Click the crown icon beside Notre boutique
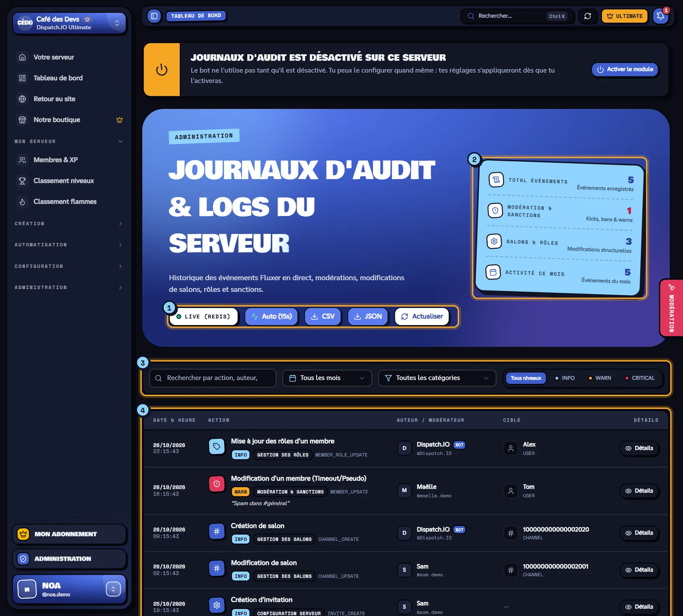 click(120, 120)
